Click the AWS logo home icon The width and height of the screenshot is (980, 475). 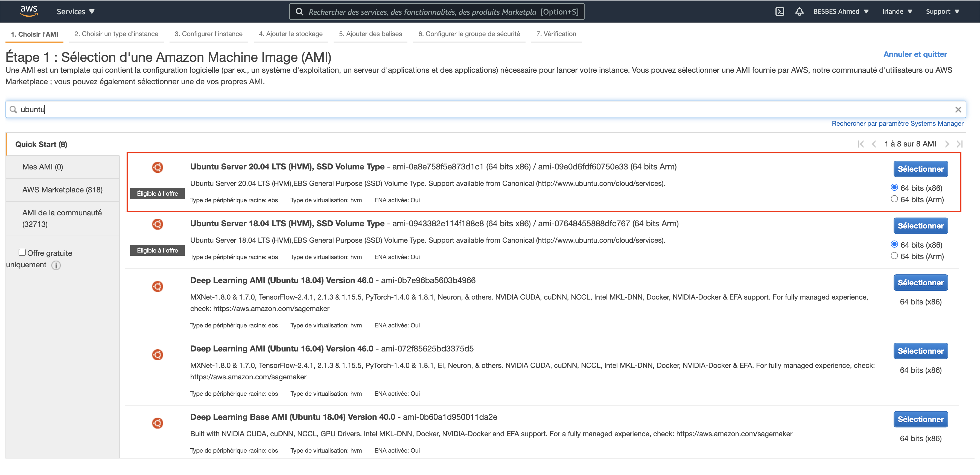[x=29, y=11]
